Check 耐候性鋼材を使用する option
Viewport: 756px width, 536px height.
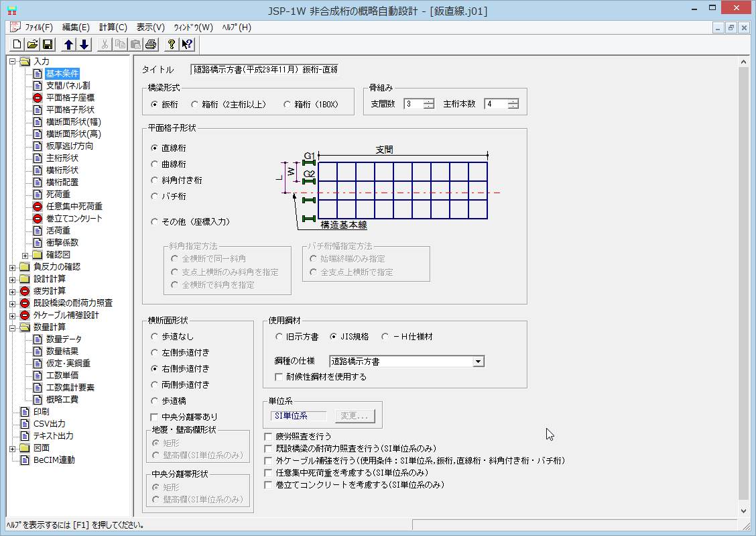(x=279, y=377)
